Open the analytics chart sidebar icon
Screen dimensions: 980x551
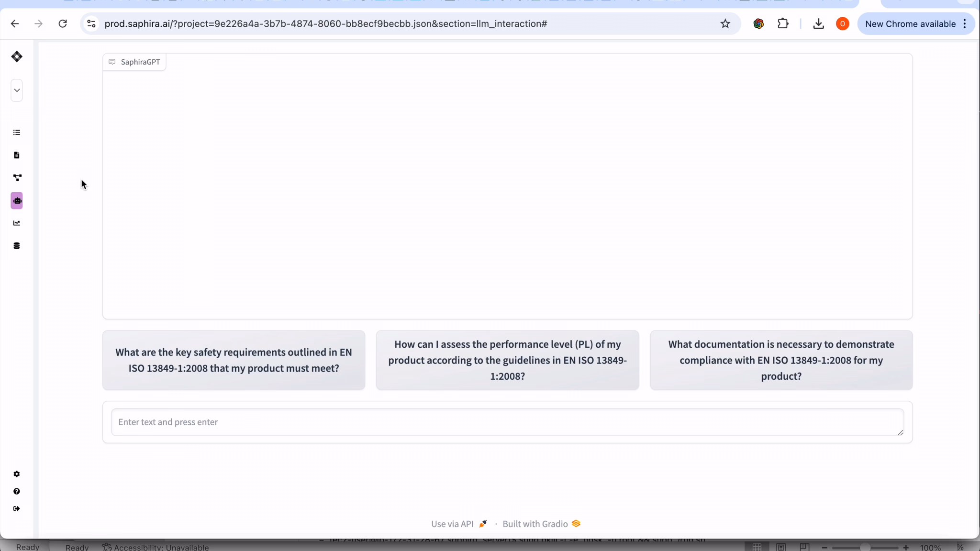click(17, 223)
